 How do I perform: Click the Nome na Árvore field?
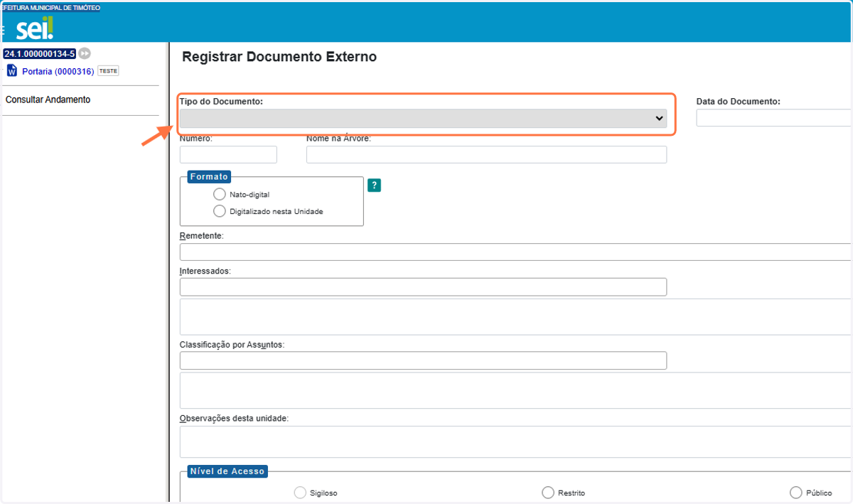486,154
